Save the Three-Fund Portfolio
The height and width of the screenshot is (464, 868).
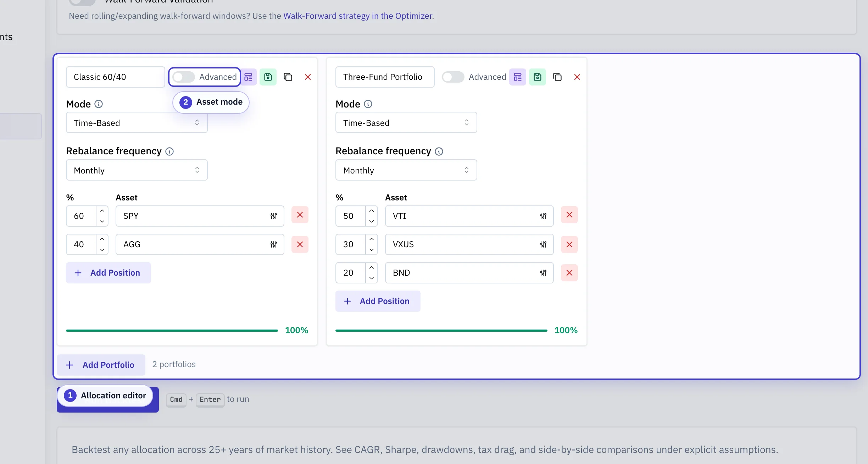tap(538, 77)
